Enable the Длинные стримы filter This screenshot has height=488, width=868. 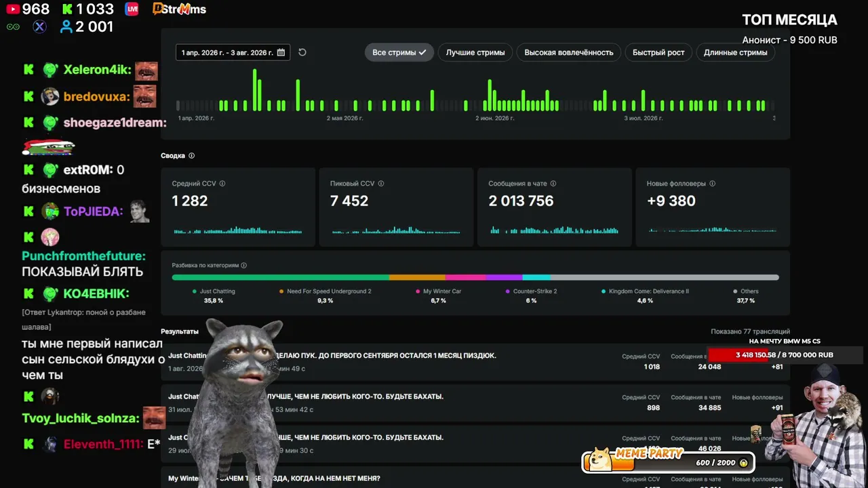coord(736,52)
